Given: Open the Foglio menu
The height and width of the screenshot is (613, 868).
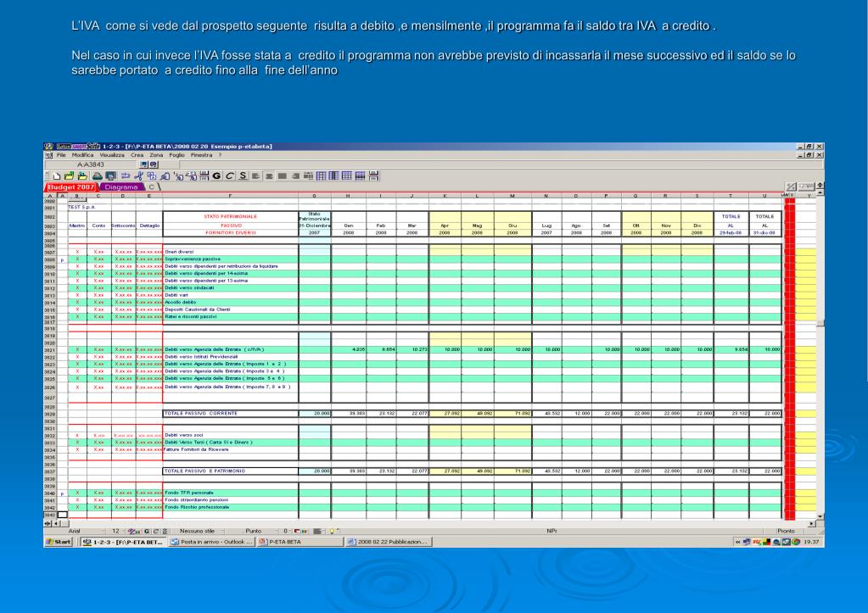Looking at the screenshot, I should (176, 155).
